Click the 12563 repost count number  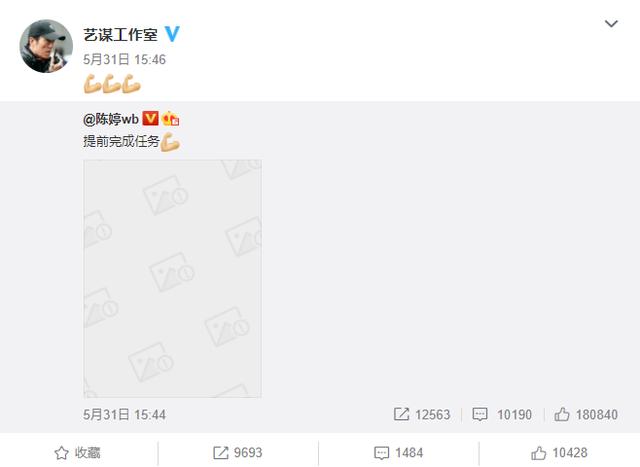(x=433, y=415)
